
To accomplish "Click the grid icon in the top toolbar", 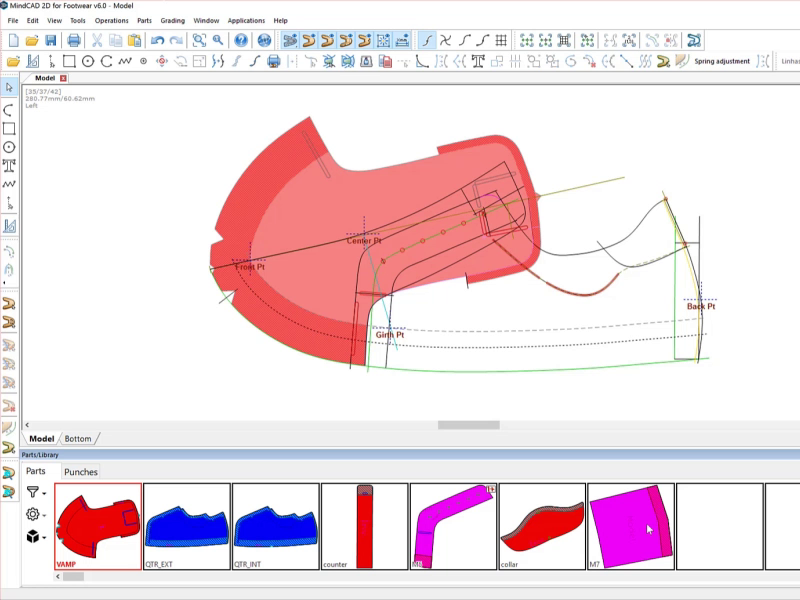I will [501, 40].
